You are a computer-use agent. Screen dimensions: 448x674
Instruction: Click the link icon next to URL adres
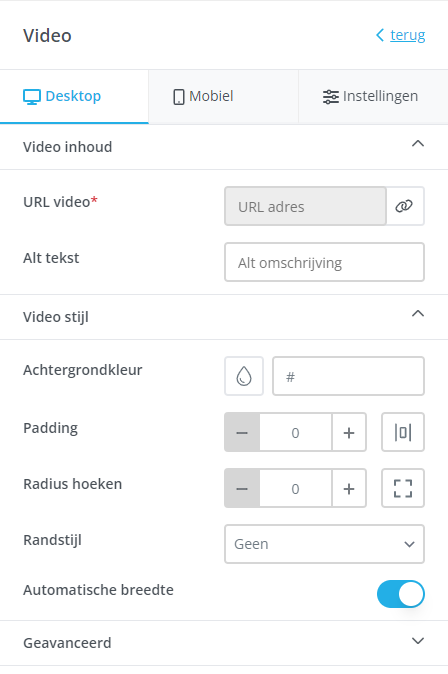pyautogui.click(x=405, y=206)
